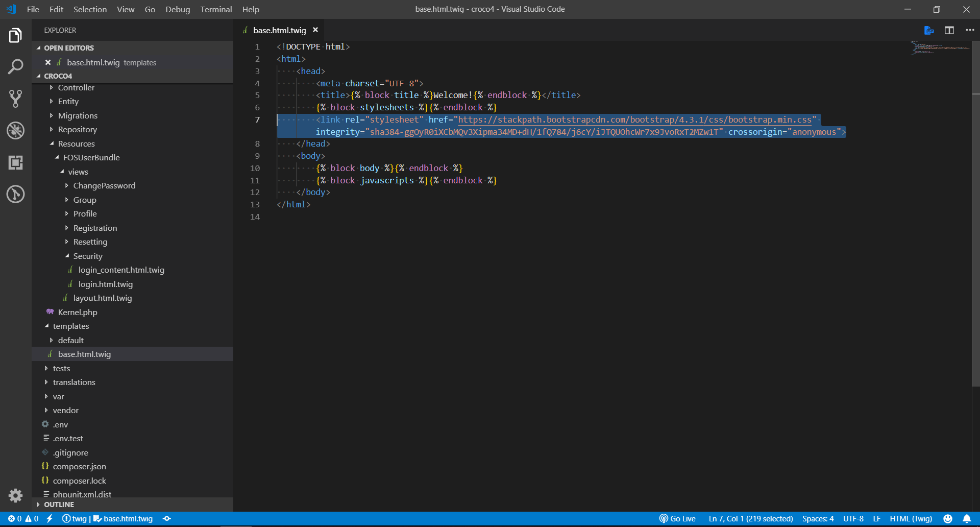Image resolution: width=980 pixels, height=527 pixels.
Task: Expand the Repository folder
Action: pyautogui.click(x=52, y=130)
